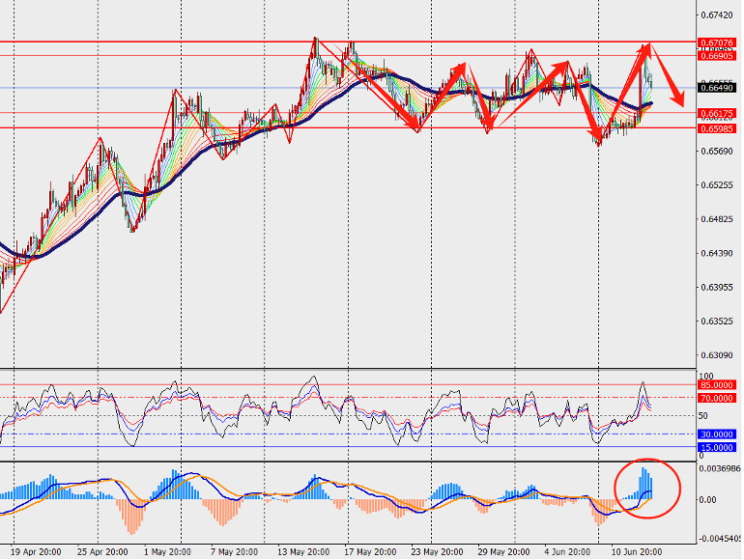The width and height of the screenshot is (744, 560).
Task: Select the red 0.66905 price level label
Action: pyautogui.click(x=717, y=56)
